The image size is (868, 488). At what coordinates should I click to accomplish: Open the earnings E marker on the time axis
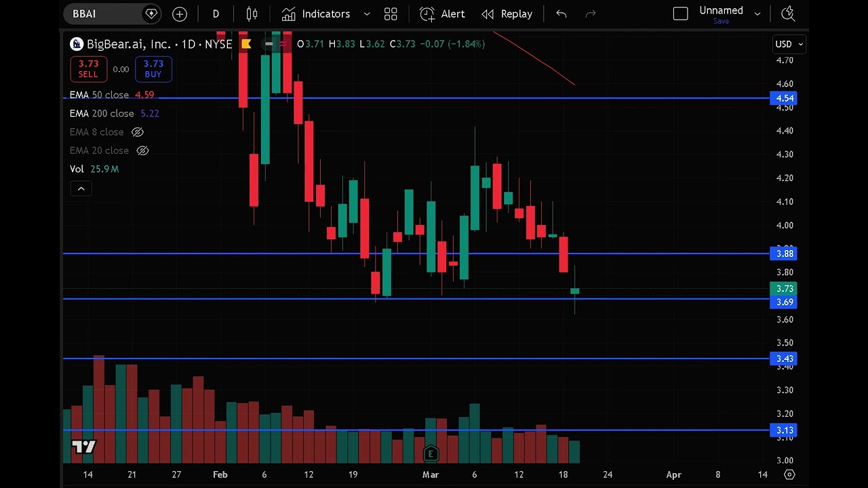[x=431, y=453]
